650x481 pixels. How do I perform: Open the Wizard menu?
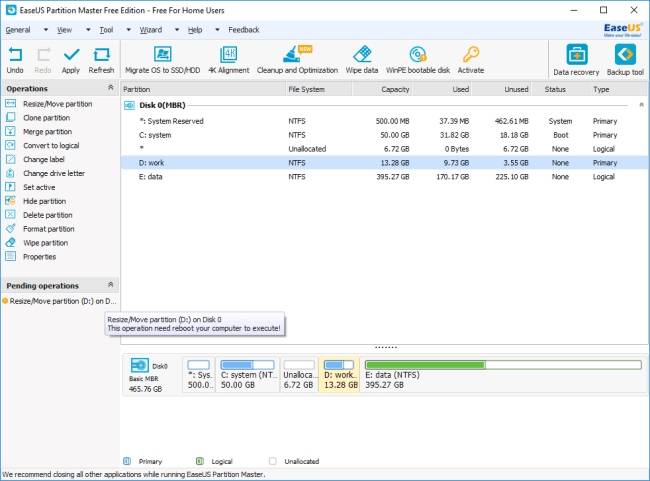[150, 30]
